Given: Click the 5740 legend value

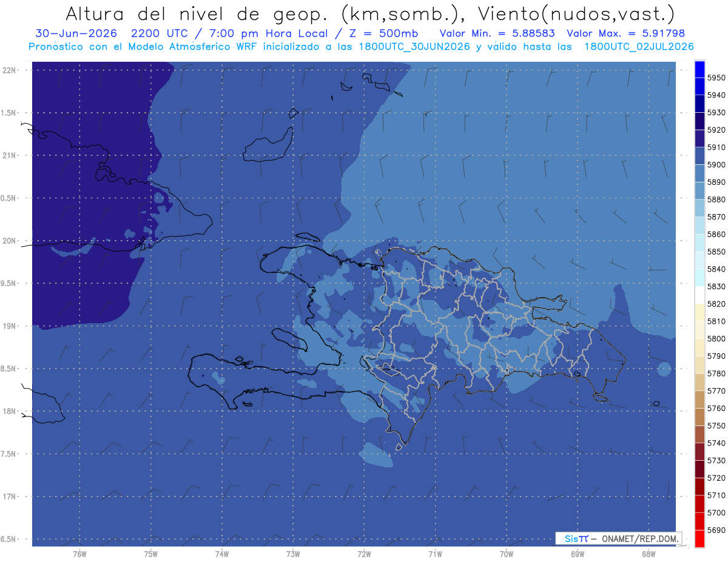Looking at the screenshot, I should [x=716, y=443].
